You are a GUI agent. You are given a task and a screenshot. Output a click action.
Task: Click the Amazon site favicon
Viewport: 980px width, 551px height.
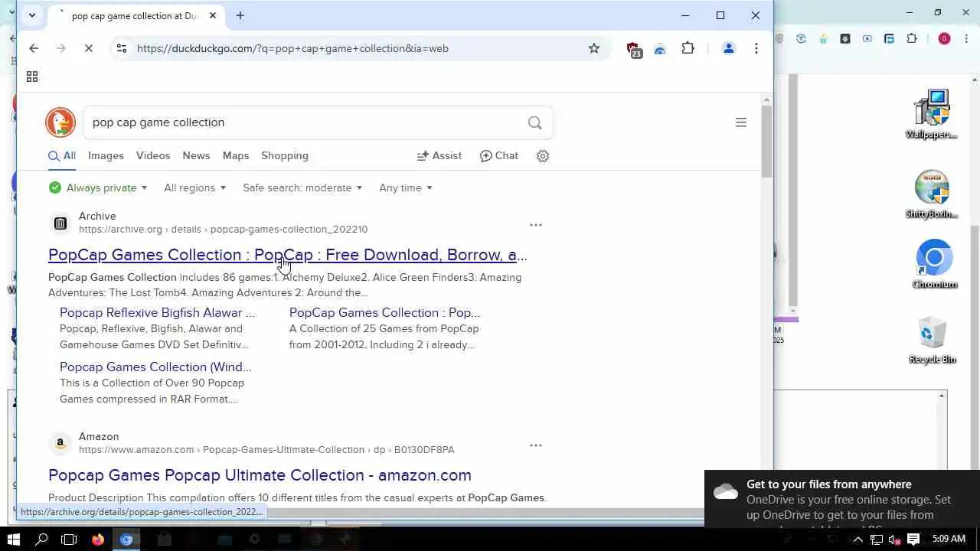(x=60, y=443)
